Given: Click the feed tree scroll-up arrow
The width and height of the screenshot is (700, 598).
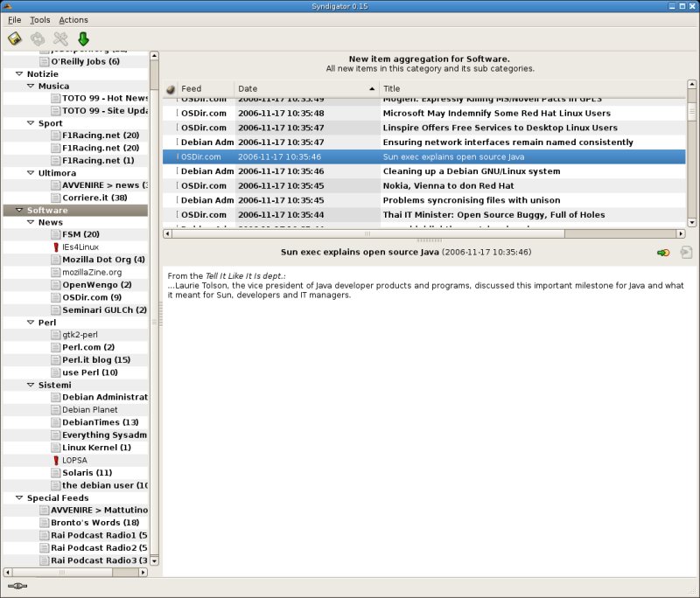Looking at the screenshot, I should 155,56.
